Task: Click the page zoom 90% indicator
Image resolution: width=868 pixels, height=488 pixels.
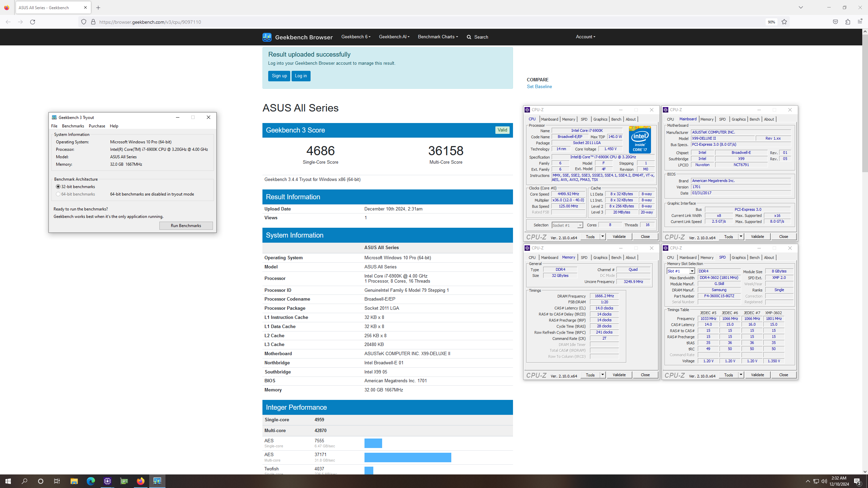Action: (x=771, y=22)
